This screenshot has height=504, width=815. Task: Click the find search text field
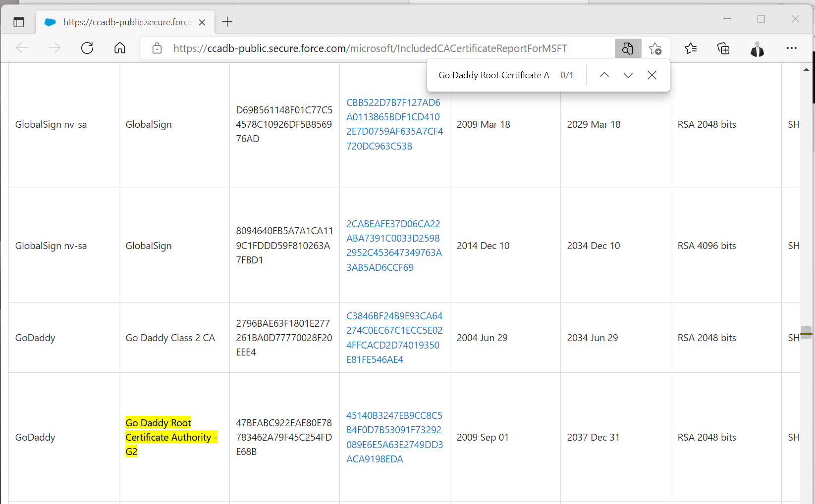click(x=493, y=75)
